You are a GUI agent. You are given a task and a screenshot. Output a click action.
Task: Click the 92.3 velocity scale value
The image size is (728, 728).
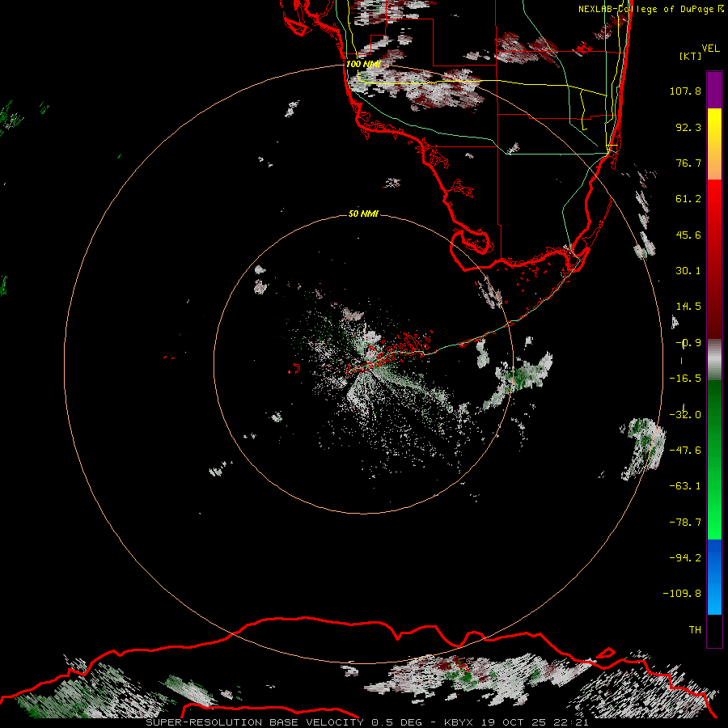pyautogui.click(x=688, y=127)
